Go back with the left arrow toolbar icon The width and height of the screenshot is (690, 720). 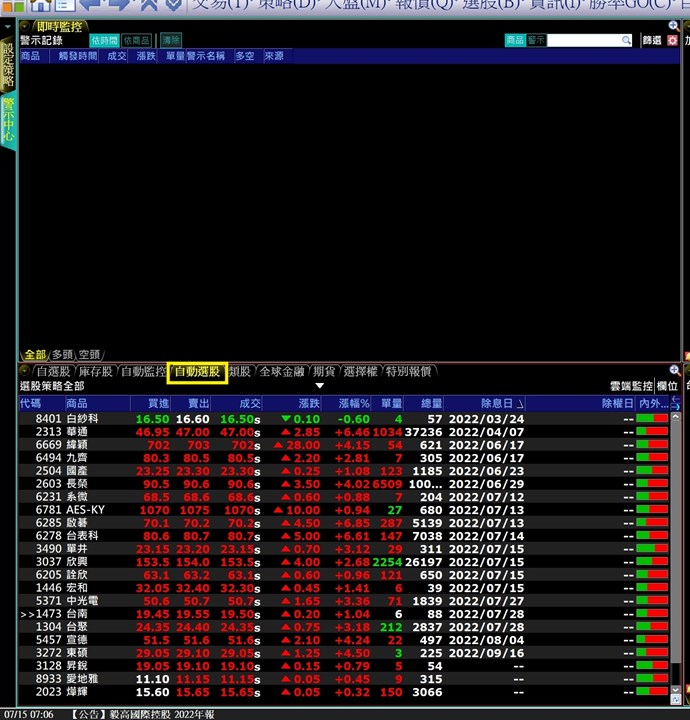click(91, 5)
